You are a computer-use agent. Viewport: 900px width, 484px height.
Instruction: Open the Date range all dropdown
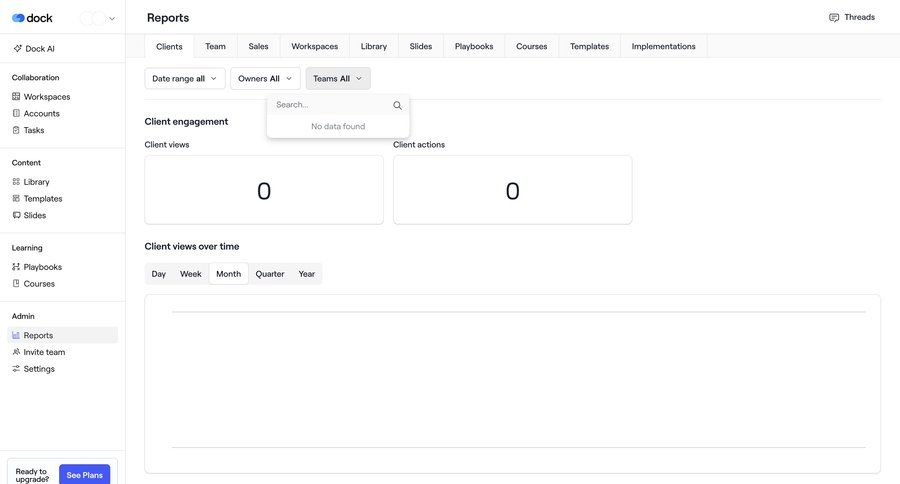pos(184,78)
